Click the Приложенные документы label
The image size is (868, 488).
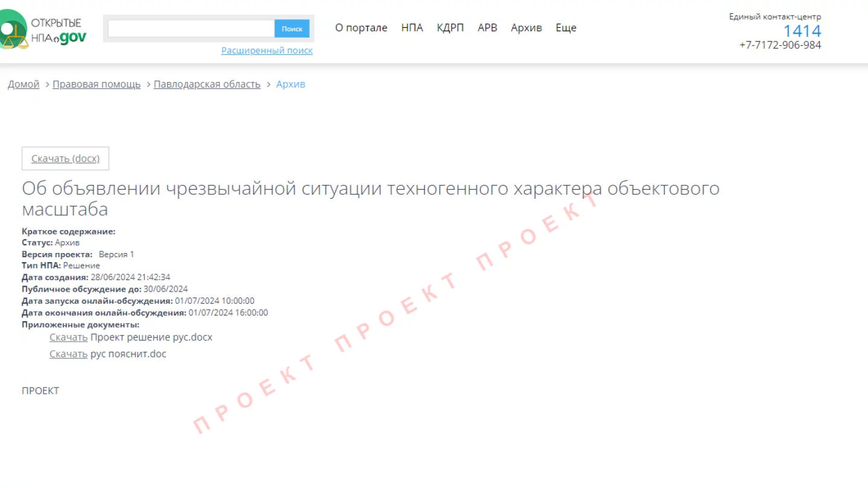[81, 325]
